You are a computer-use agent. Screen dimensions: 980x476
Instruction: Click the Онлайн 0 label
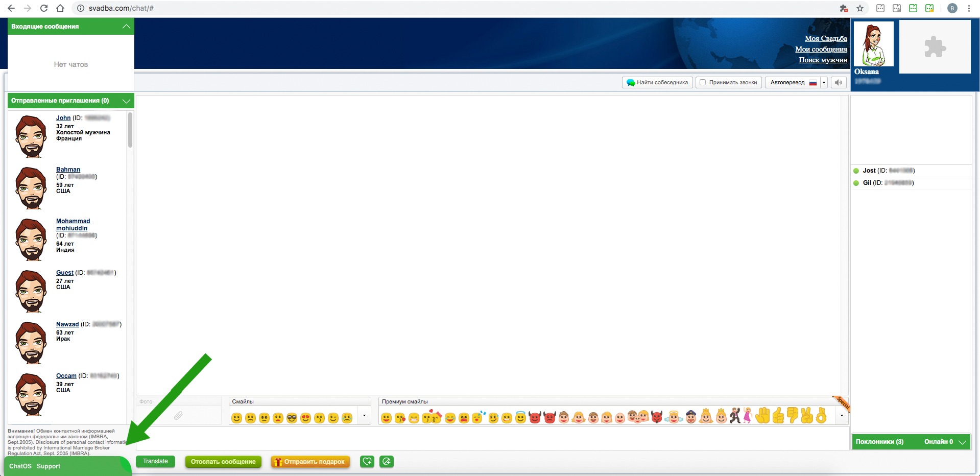[x=938, y=442]
